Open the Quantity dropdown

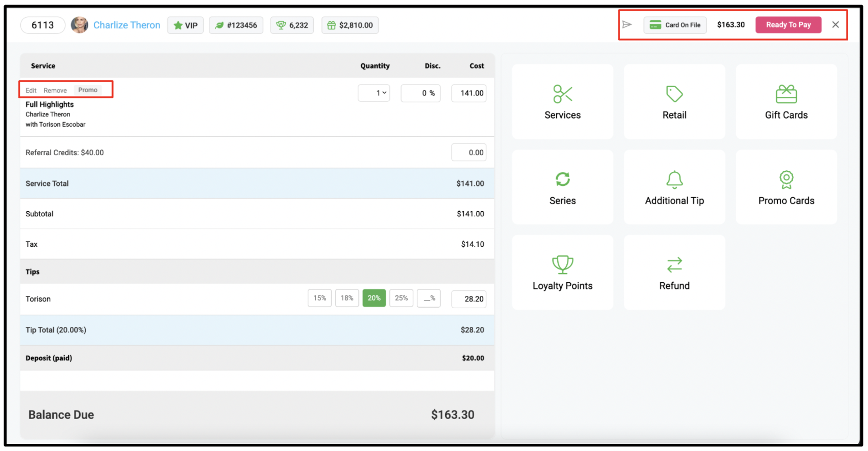(374, 93)
